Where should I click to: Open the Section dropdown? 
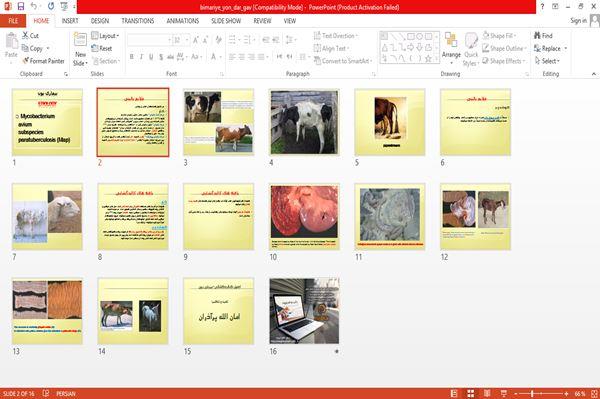point(106,61)
